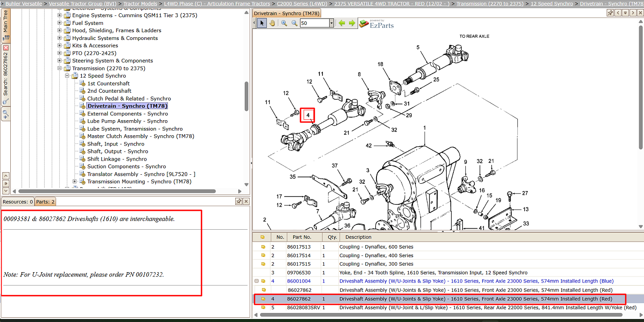This screenshot has width=644, height=322.
Task: Select the pointer arrow tool
Action: (x=262, y=23)
